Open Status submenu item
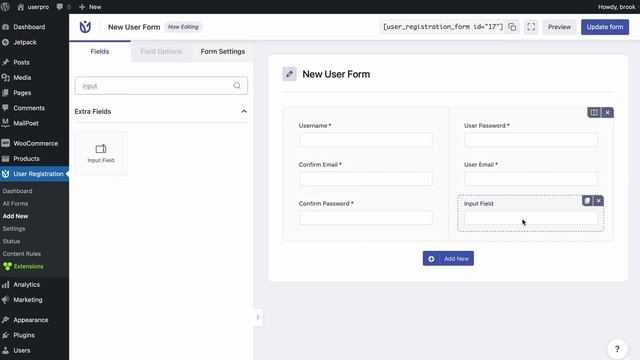Image resolution: width=640 pixels, height=360 pixels. coord(11,241)
